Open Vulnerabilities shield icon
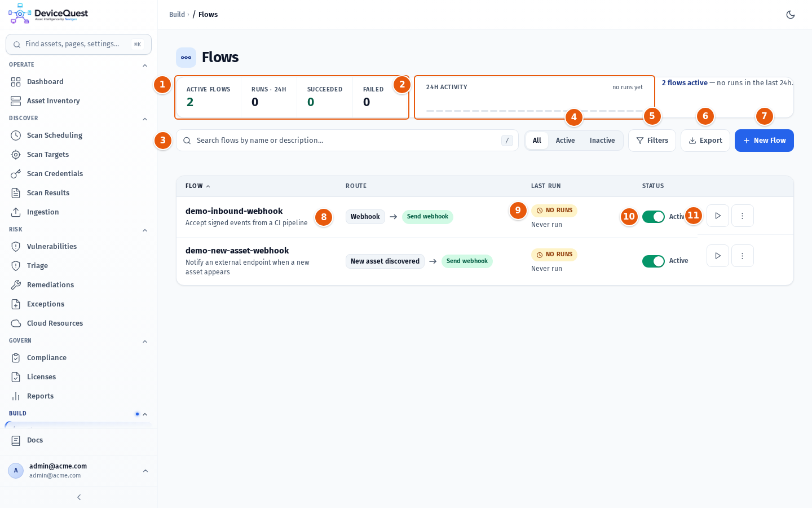Image resolution: width=812 pixels, height=508 pixels. tap(16, 247)
